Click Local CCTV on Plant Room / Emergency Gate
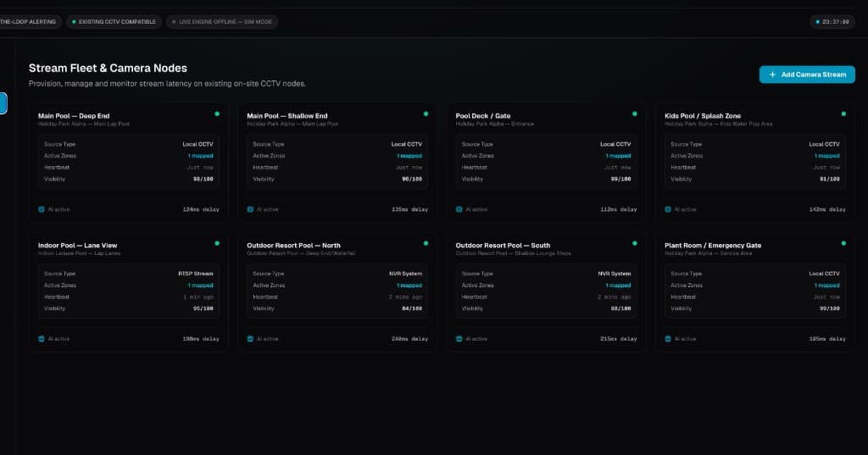Image resolution: width=868 pixels, height=455 pixels. click(824, 274)
